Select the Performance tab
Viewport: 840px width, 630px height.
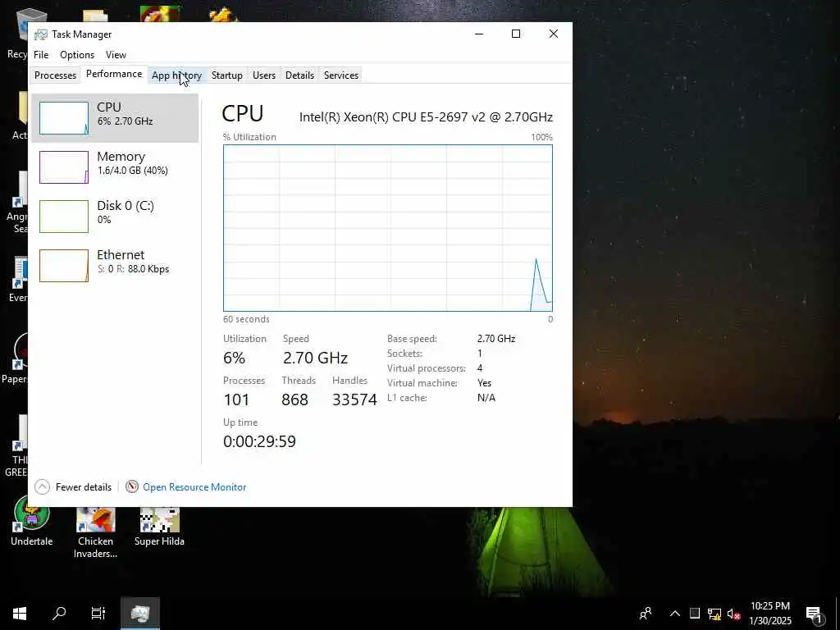[113, 74]
